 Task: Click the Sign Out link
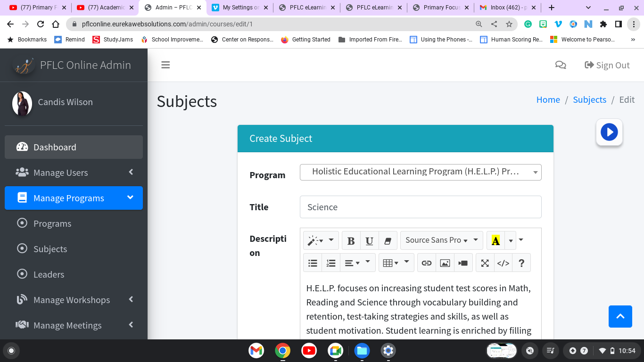coord(607,65)
